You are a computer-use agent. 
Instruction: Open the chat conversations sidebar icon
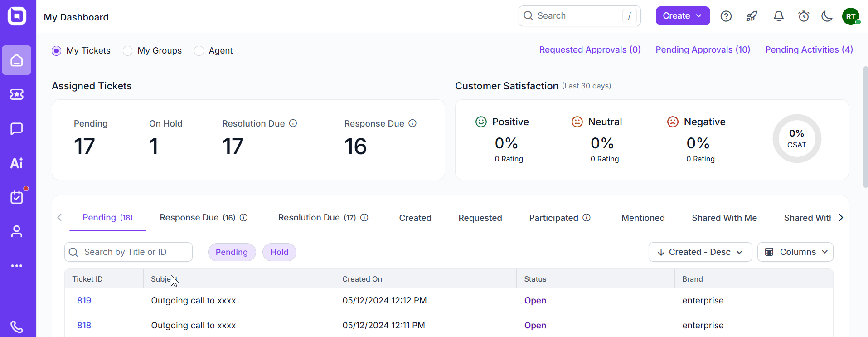point(17,129)
